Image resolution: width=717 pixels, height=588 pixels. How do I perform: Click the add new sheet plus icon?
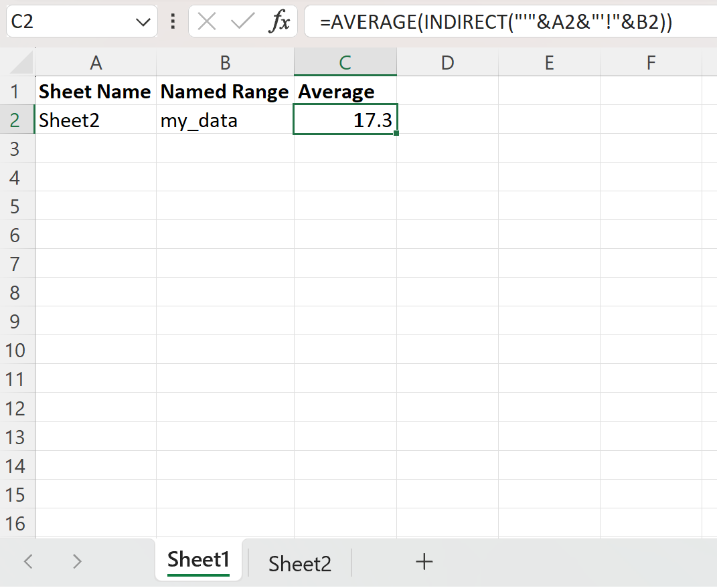424,563
